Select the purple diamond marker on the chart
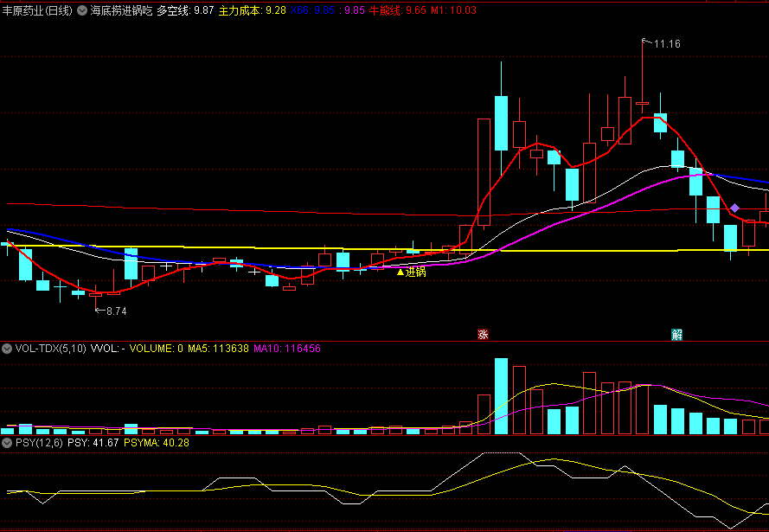Image resolution: width=769 pixels, height=532 pixels. (x=734, y=208)
